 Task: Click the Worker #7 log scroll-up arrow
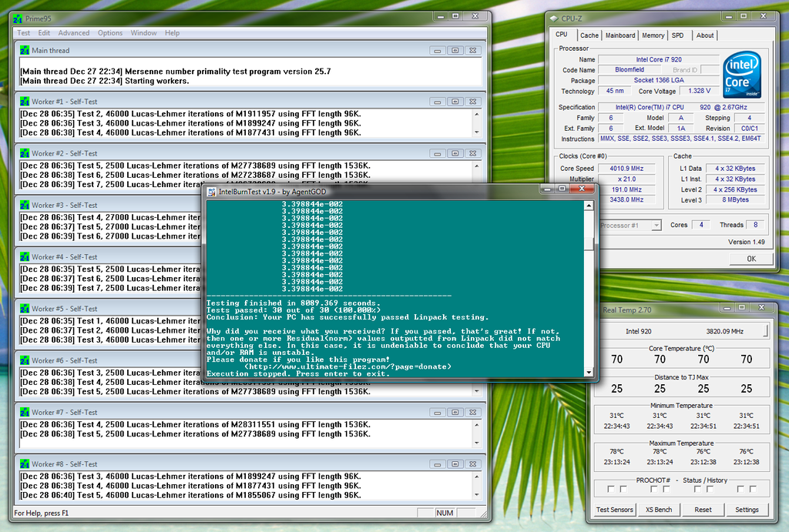(476, 426)
